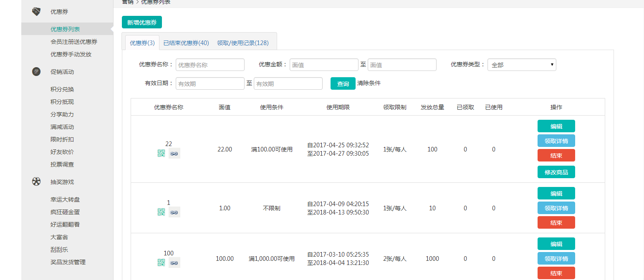Focus the 优惠券名称 input field
The image size is (644, 280).
tap(210, 65)
